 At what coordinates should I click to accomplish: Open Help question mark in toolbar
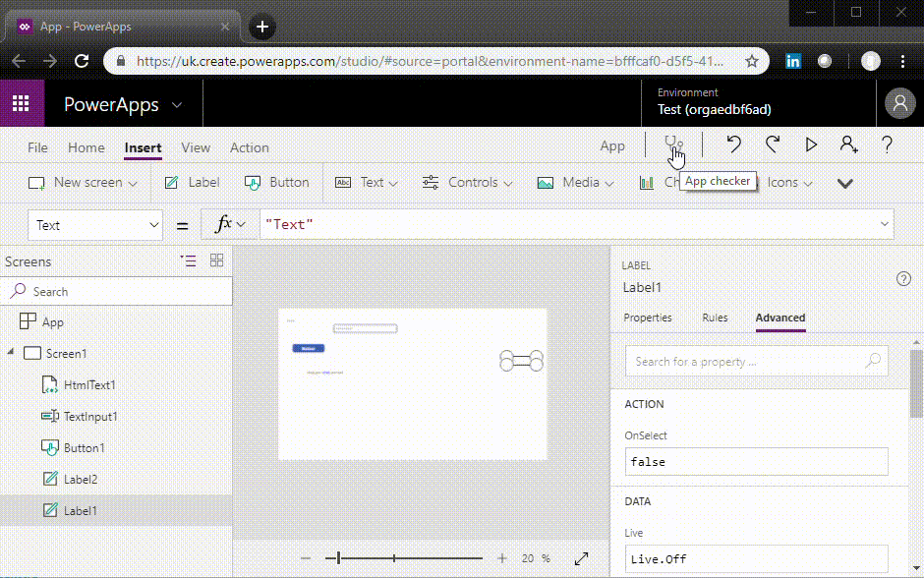(887, 144)
